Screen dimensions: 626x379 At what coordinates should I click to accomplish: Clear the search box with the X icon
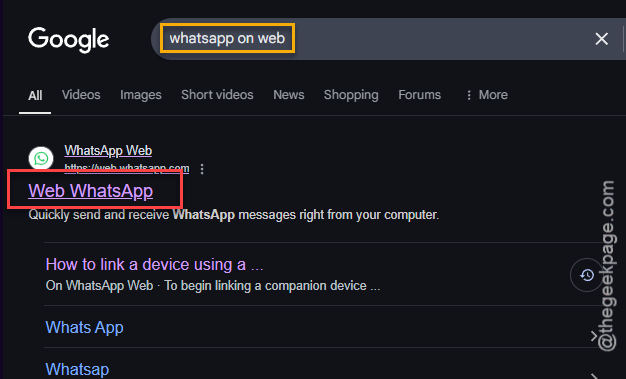click(601, 39)
